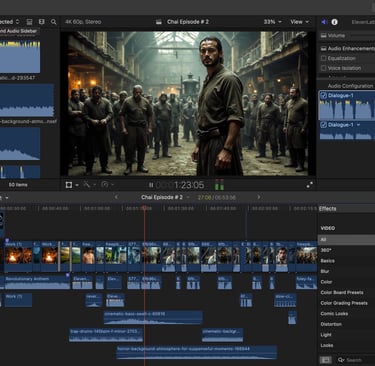Select the trap-drums-145bpm-f-minor audio clip

[106, 335]
